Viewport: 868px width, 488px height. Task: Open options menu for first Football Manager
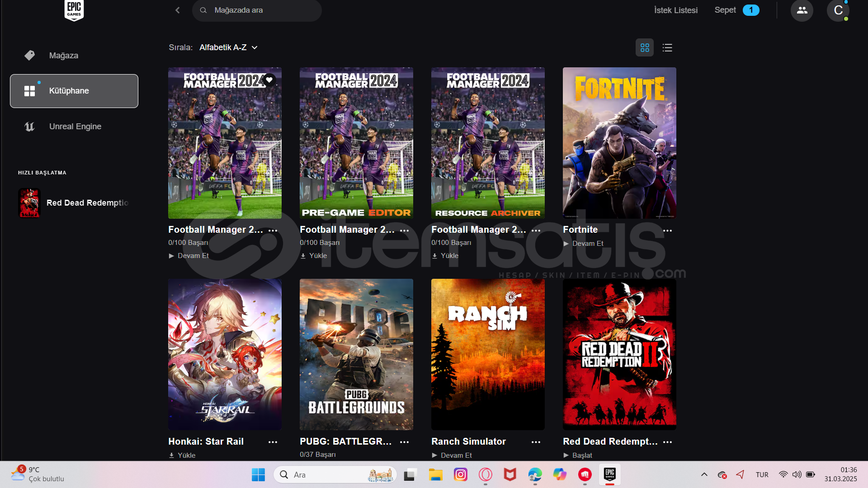pos(273,230)
